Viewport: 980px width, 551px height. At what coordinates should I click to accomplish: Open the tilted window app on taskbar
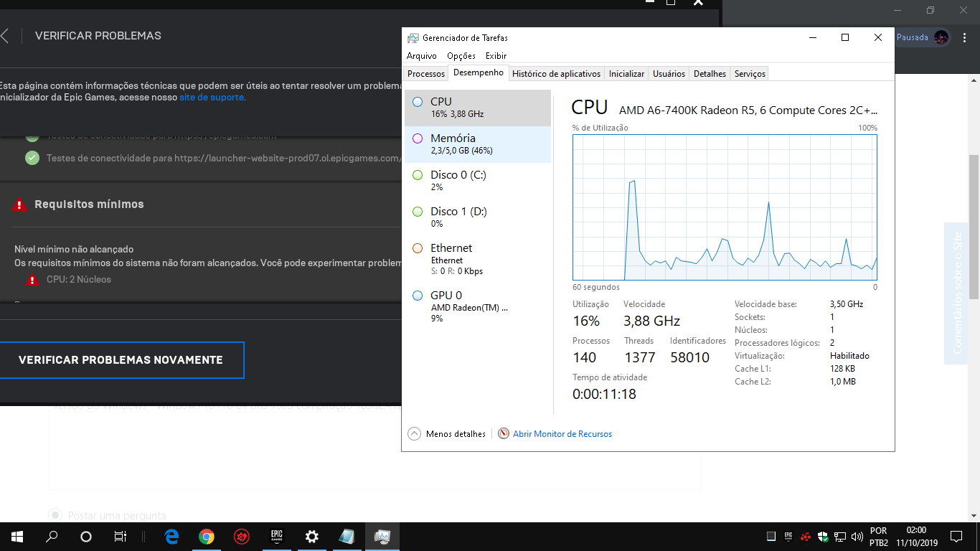pos(347,537)
